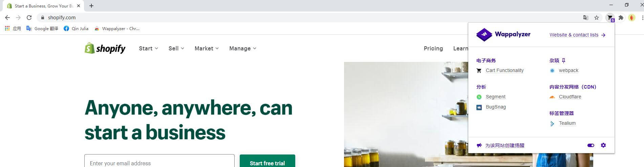Click the Wappalyzer extension icon in toolbar
Screen dimensions: 644x167
[x=610, y=18]
